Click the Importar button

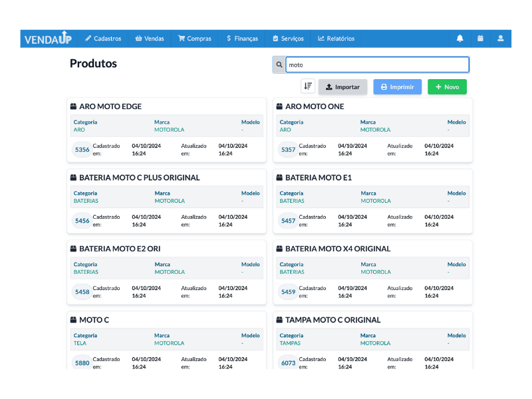pos(342,87)
